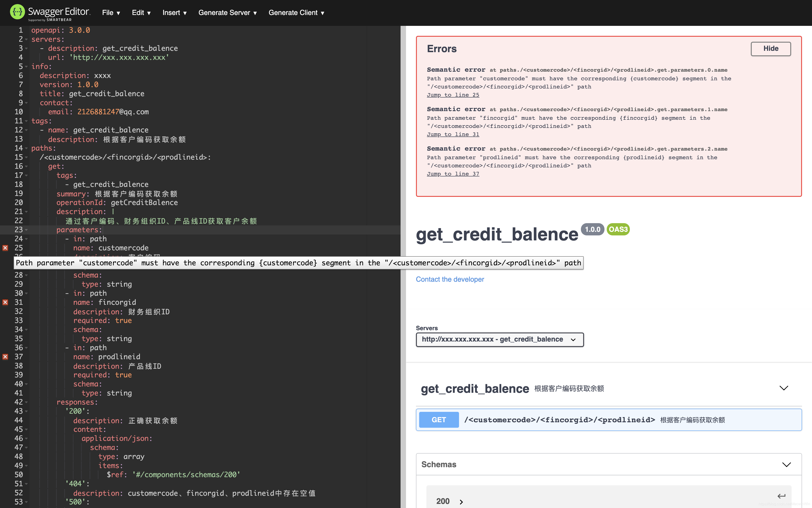Collapse the Schemas section

pyautogui.click(x=786, y=465)
